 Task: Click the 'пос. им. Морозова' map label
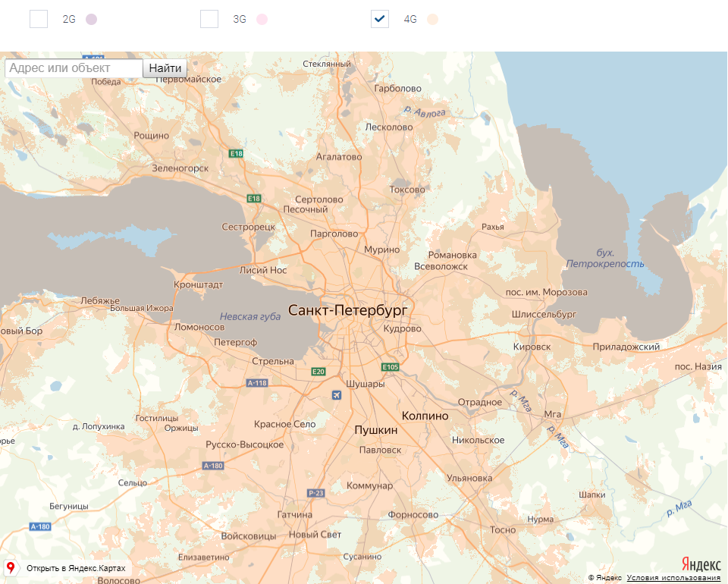point(547,293)
